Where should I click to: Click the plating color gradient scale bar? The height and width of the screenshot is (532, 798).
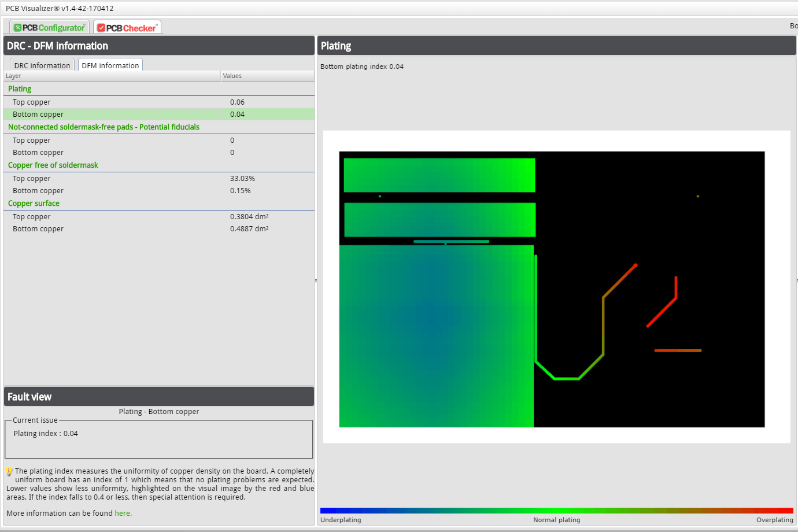point(556,511)
